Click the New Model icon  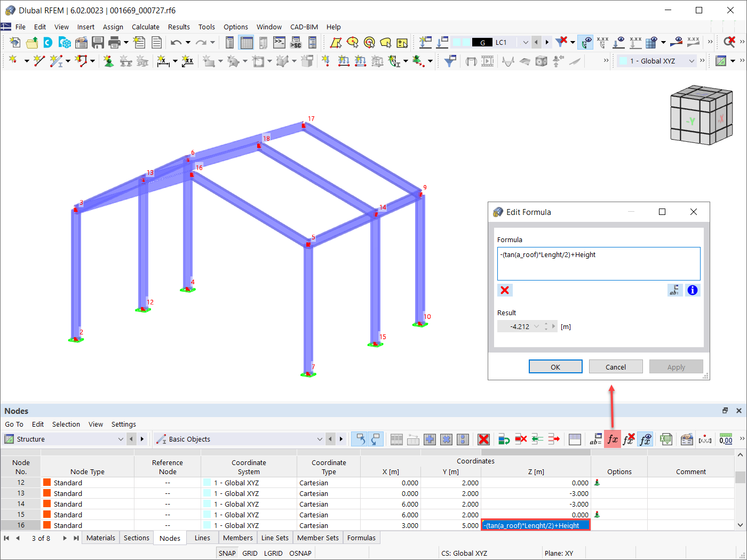click(15, 42)
